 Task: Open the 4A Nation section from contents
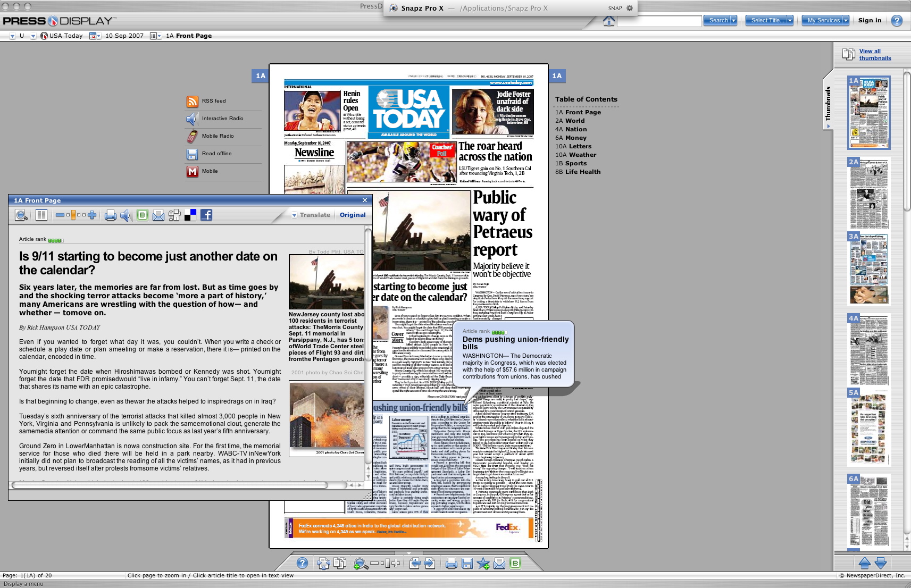coord(571,130)
